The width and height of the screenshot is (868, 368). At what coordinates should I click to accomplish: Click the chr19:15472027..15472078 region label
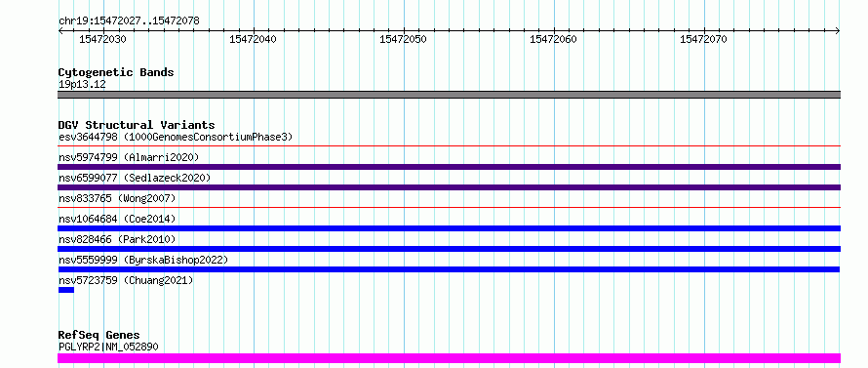click(129, 21)
